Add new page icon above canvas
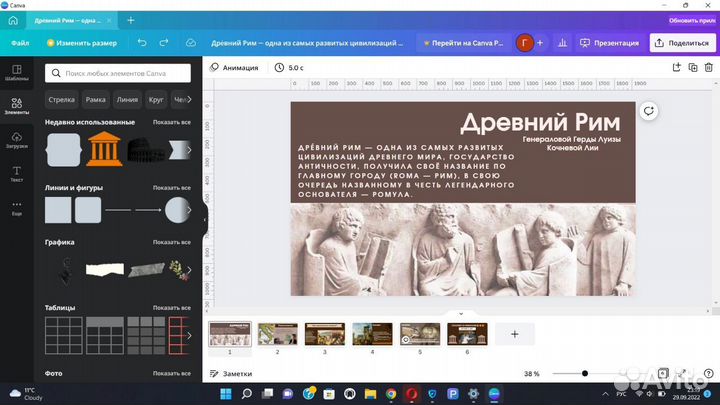Screen dimensions: 720x405 click(x=676, y=68)
